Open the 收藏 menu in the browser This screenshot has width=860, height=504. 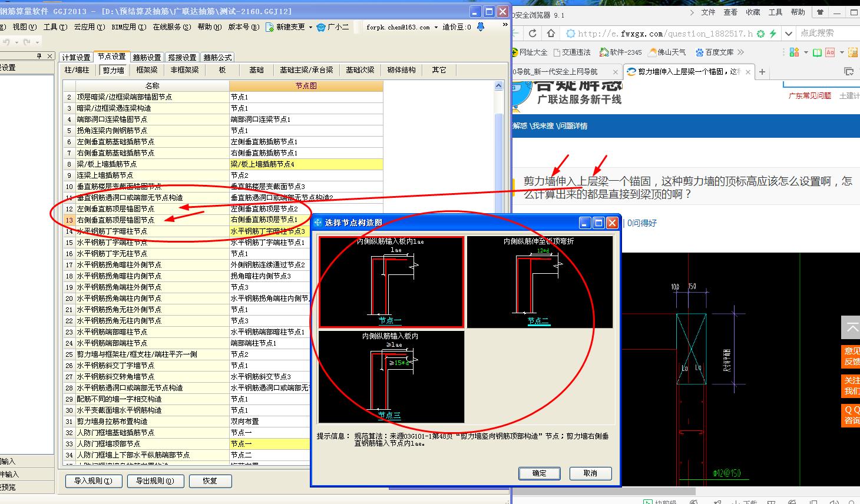point(753,12)
